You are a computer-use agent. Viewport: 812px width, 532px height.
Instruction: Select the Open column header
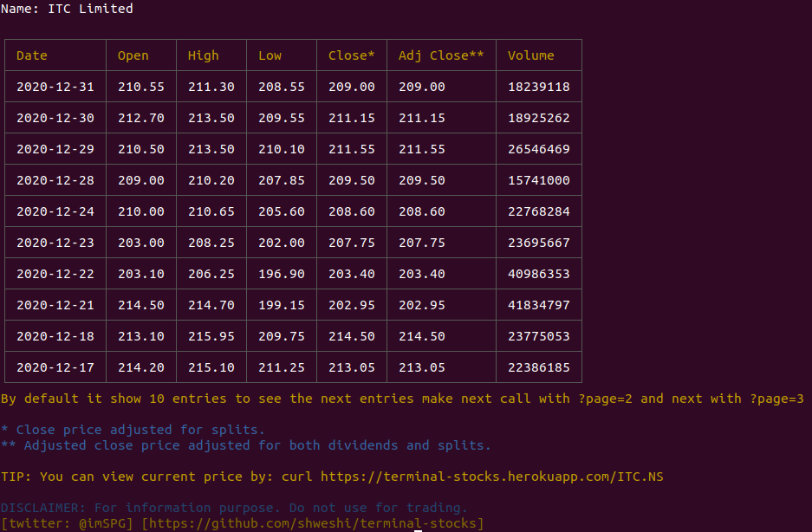pos(133,55)
